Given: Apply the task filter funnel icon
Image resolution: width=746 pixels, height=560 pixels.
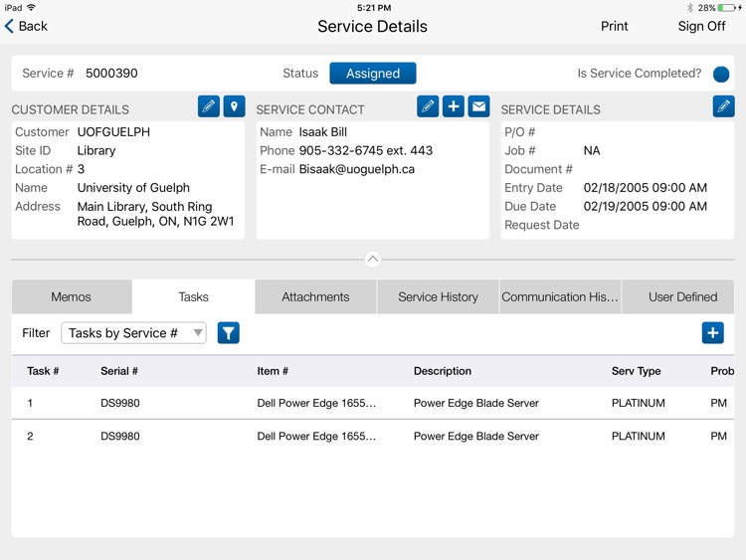Looking at the screenshot, I should [229, 332].
